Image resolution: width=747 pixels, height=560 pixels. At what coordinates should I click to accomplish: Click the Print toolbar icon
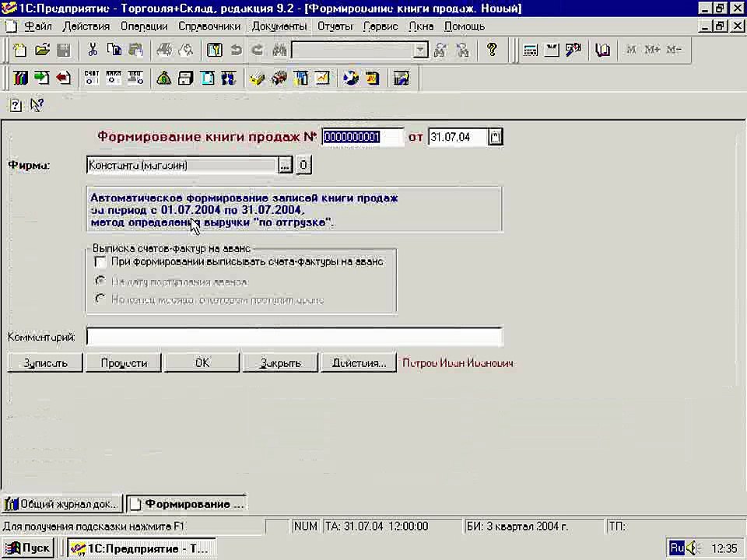[x=164, y=50]
